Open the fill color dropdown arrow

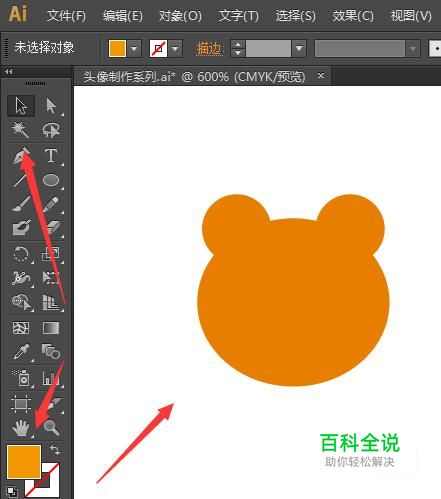coord(134,49)
